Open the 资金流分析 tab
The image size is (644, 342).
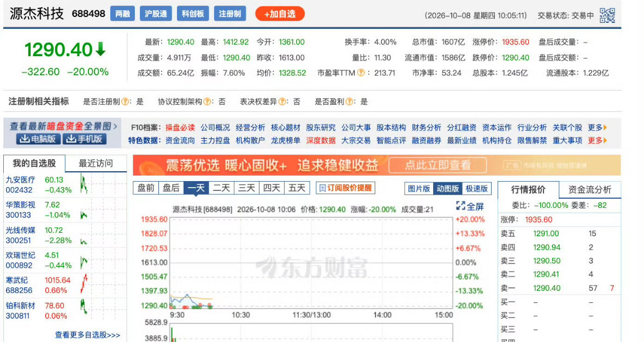point(590,189)
